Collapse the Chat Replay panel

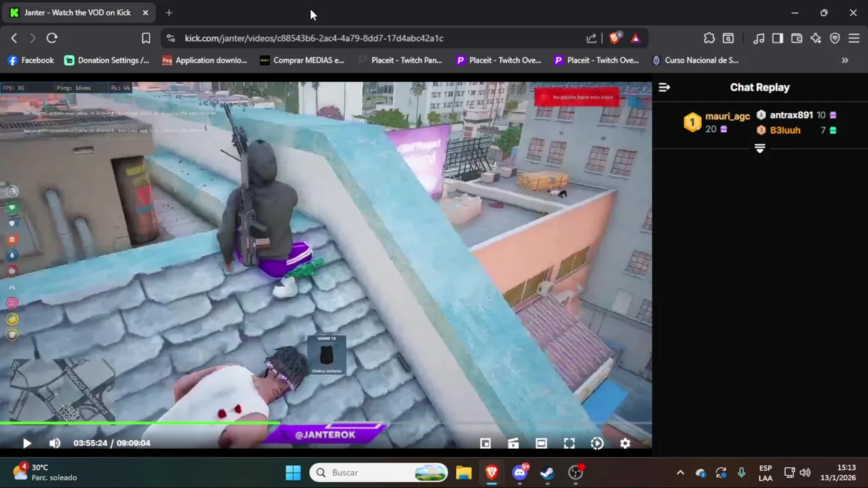pyautogui.click(x=665, y=87)
